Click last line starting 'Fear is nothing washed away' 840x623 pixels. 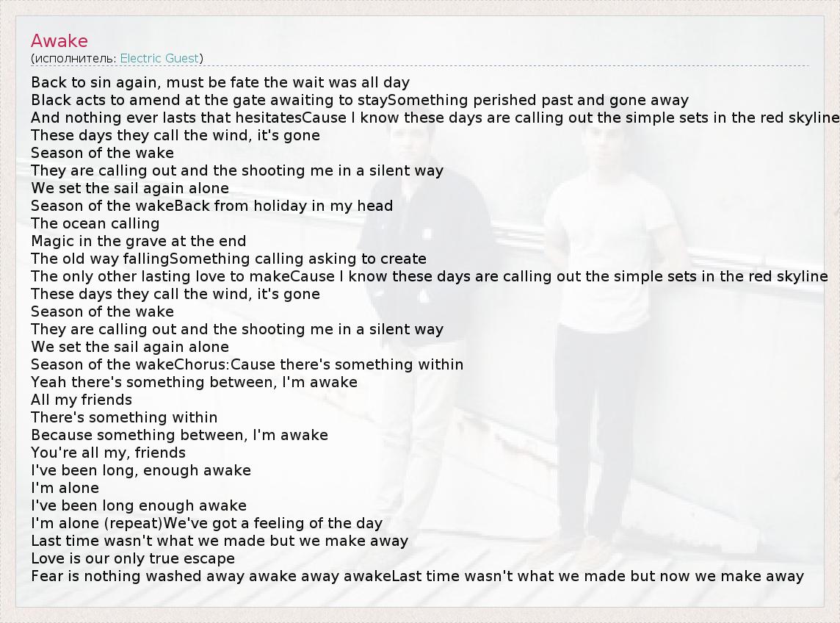click(417, 576)
